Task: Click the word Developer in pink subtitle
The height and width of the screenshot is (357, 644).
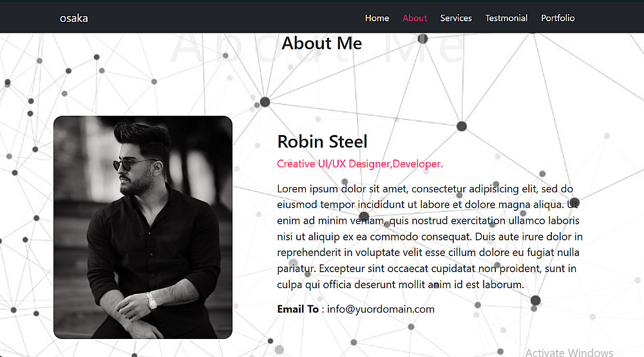Action: (417, 164)
